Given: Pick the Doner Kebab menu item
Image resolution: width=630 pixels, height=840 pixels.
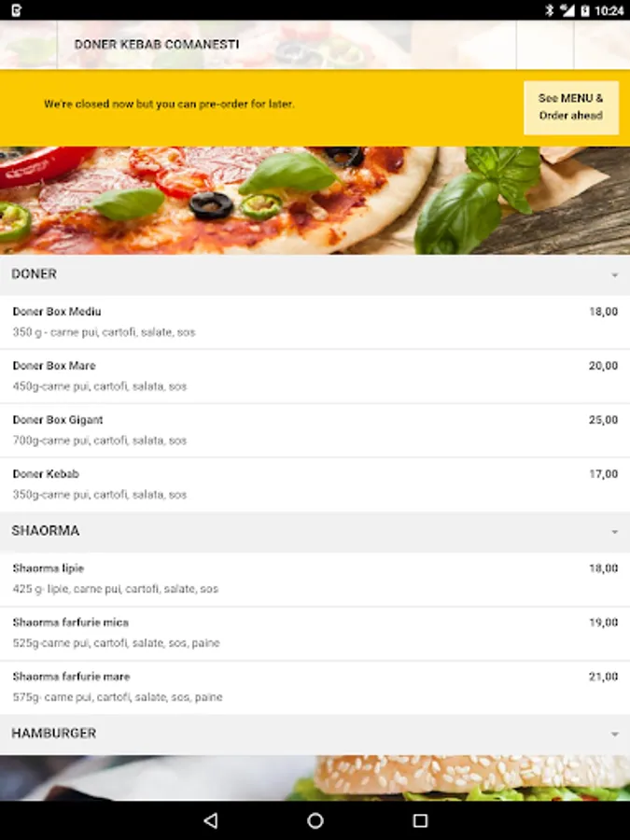Looking at the screenshot, I should 315,484.
